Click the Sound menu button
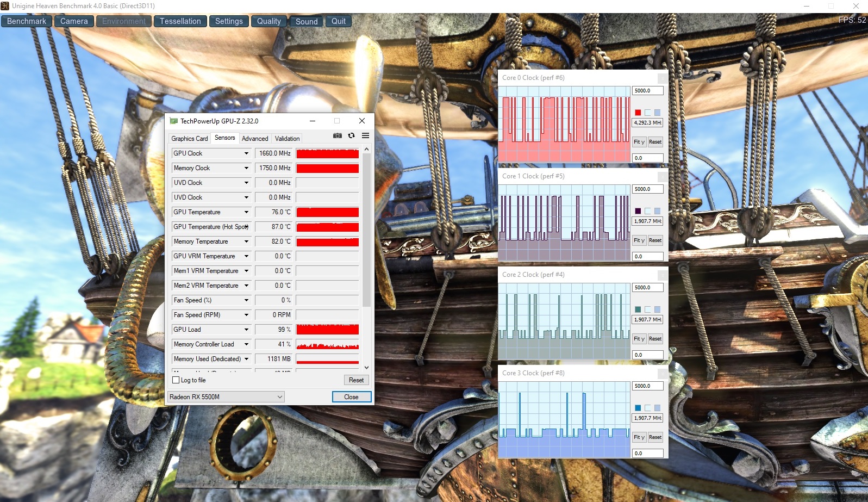The width and height of the screenshot is (868, 502). click(307, 21)
